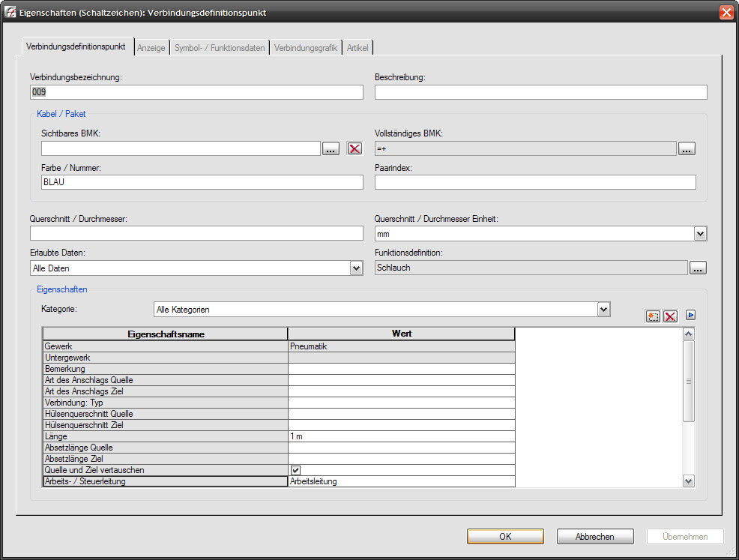Click into the Beschreibung field
Image resolution: width=739 pixels, height=560 pixels.
(541, 92)
